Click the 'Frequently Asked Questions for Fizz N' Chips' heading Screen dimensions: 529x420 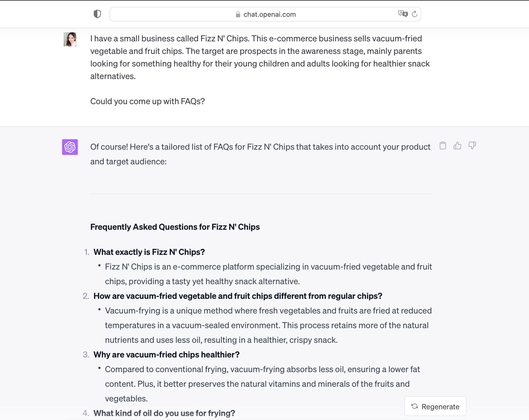175,227
